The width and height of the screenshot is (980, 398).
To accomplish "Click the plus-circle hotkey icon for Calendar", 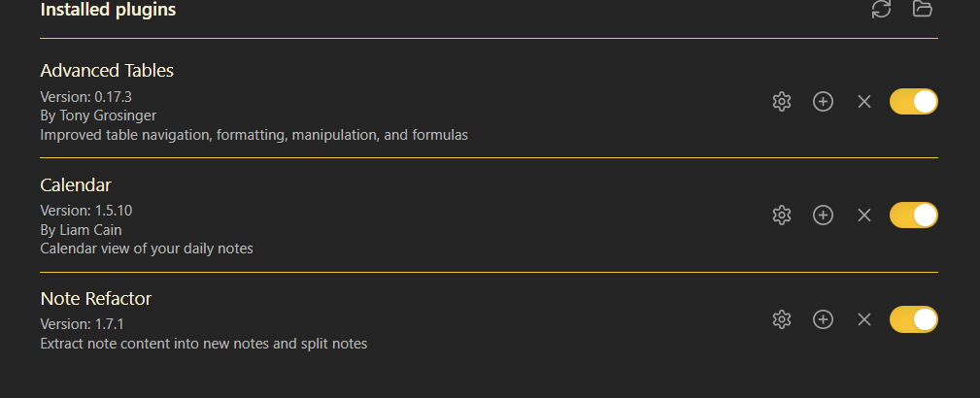I will pos(823,215).
